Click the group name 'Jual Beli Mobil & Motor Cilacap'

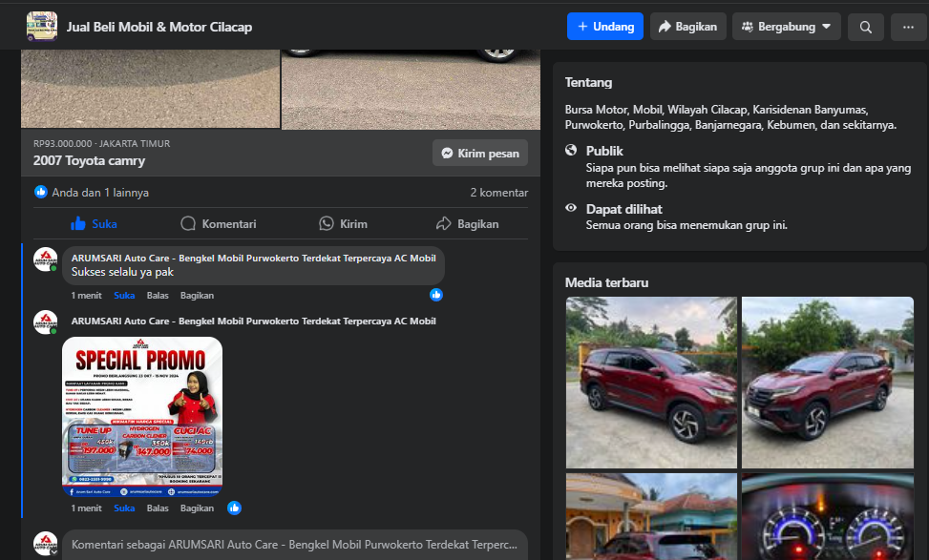158,28
